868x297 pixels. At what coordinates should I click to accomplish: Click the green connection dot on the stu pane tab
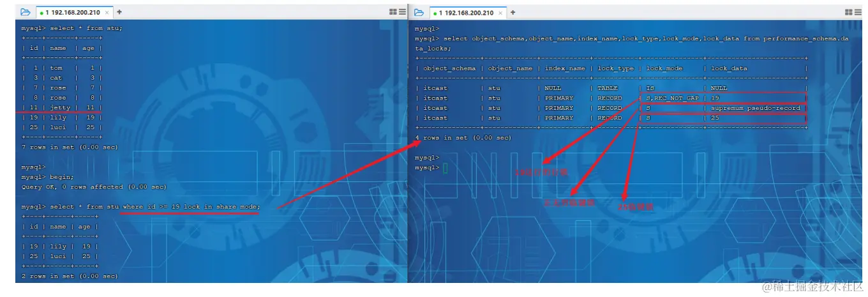coord(41,13)
